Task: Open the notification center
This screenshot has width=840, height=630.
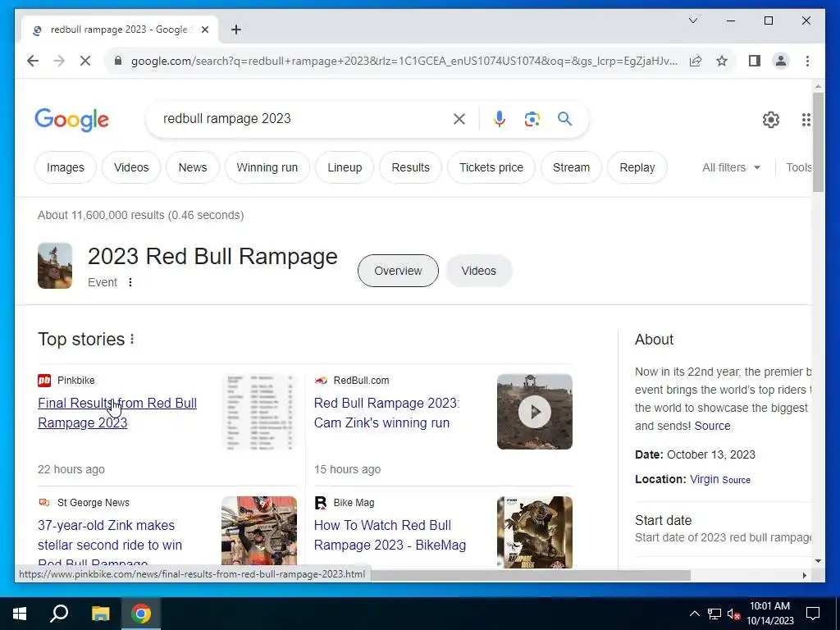Action: (813, 614)
